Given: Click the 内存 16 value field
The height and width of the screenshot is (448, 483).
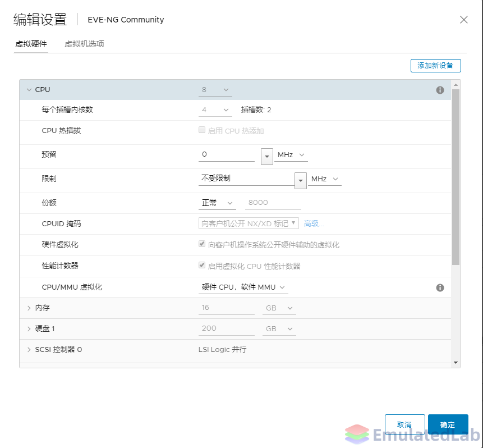Looking at the screenshot, I should 227,308.
